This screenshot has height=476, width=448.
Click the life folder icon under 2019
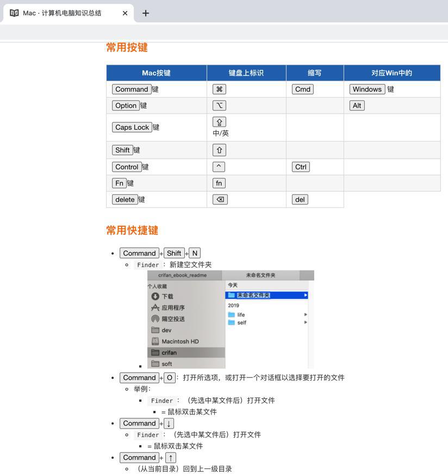point(232,315)
